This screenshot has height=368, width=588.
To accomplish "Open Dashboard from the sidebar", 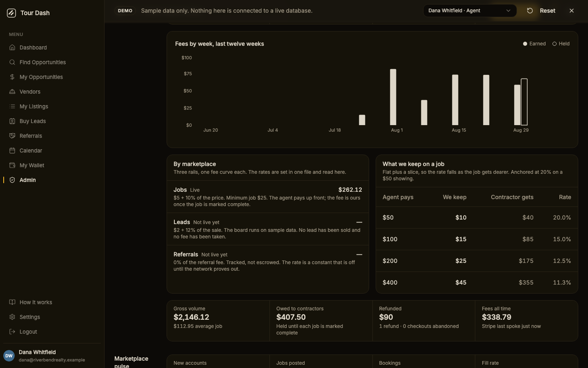I will [x=33, y=47].
